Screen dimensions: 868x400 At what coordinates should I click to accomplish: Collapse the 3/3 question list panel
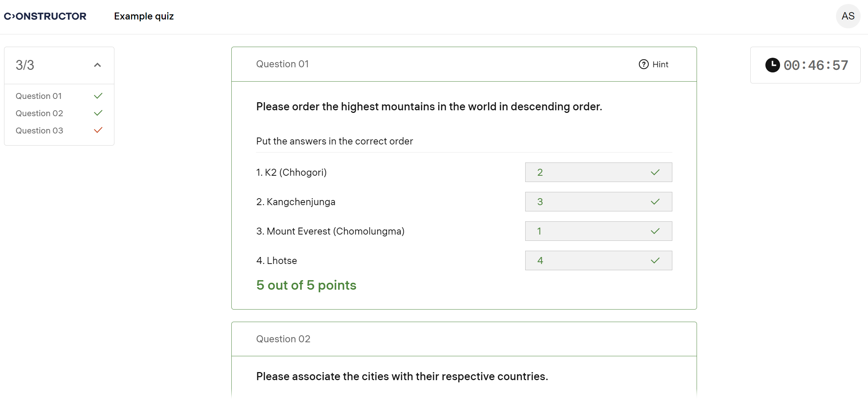tap(97, 65)
